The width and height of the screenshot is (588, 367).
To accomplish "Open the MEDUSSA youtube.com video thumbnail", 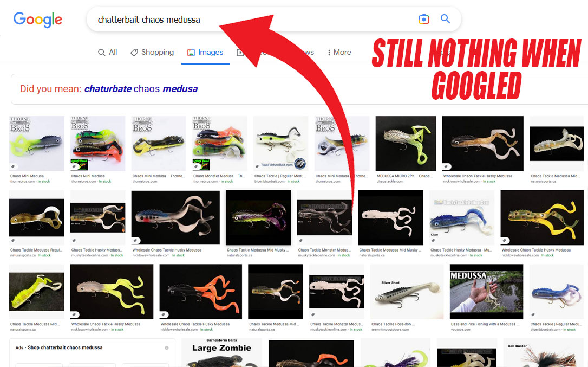I will [x=486, y=292].
